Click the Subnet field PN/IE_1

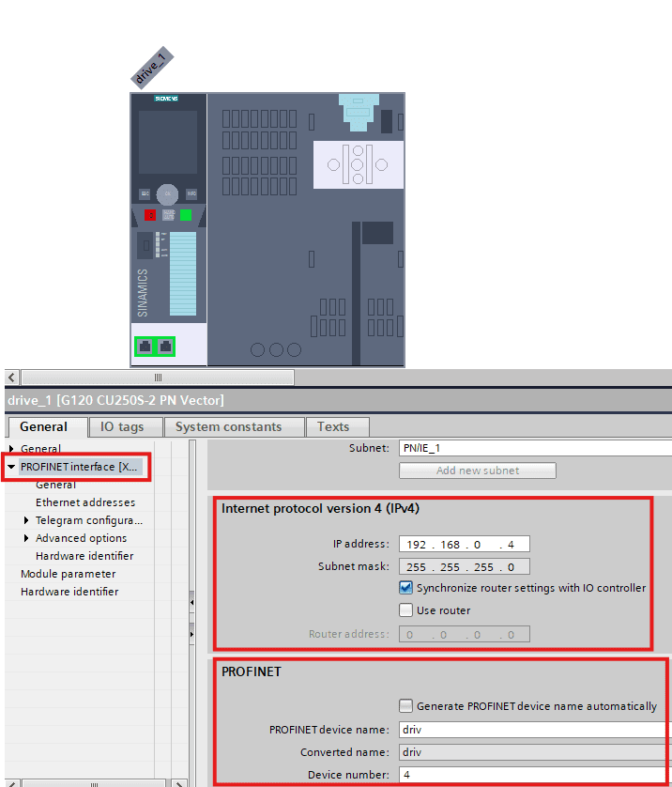click(535, 448)
